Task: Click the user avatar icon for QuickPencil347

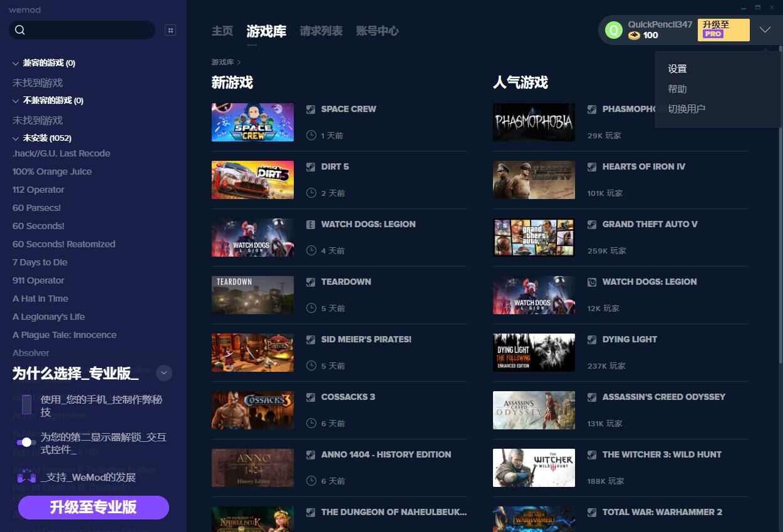Action: point(614,30)
